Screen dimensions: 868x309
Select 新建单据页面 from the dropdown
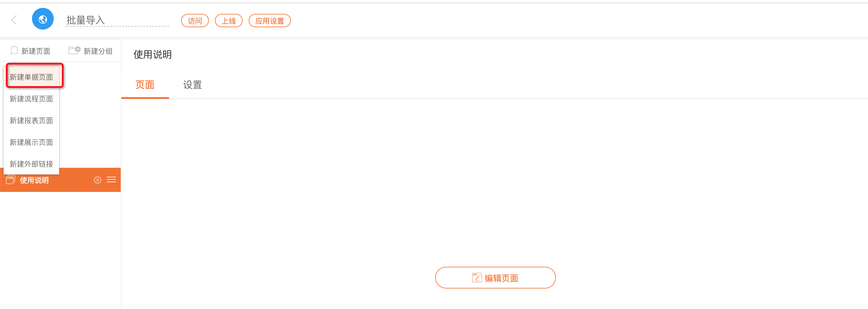pyautogui.click(x=31, y=77)
